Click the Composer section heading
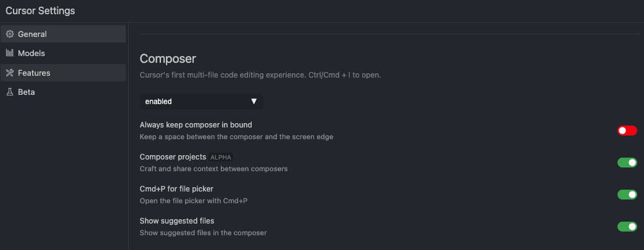Image resolution: width=644 pixels, height=250 pixels. pyautogui.click(x=168, y=59)
